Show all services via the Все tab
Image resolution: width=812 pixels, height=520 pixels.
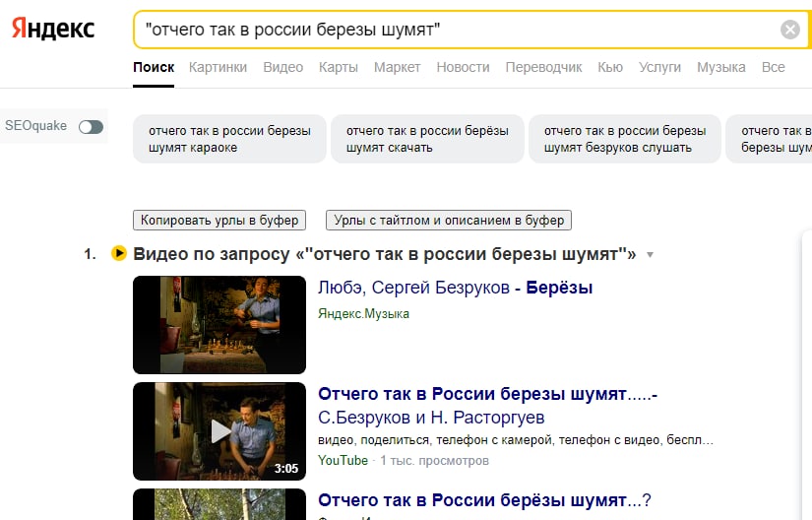pyautogui.click(x=774, y=67)
